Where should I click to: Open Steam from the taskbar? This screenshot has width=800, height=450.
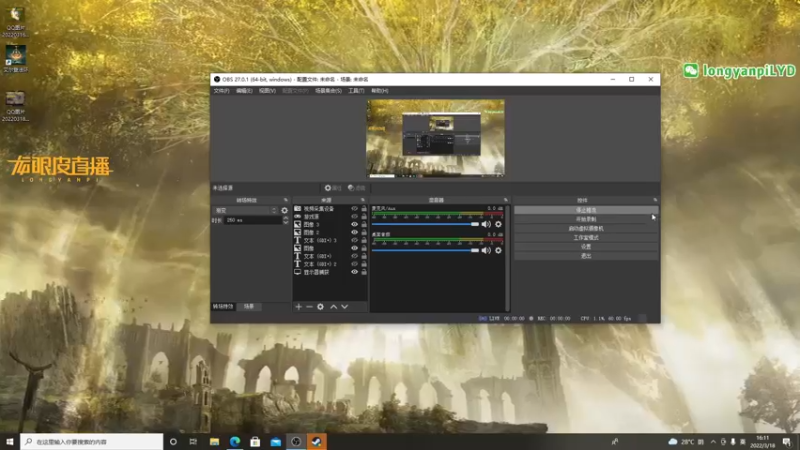pyautogui.click(x=316, y=442)
